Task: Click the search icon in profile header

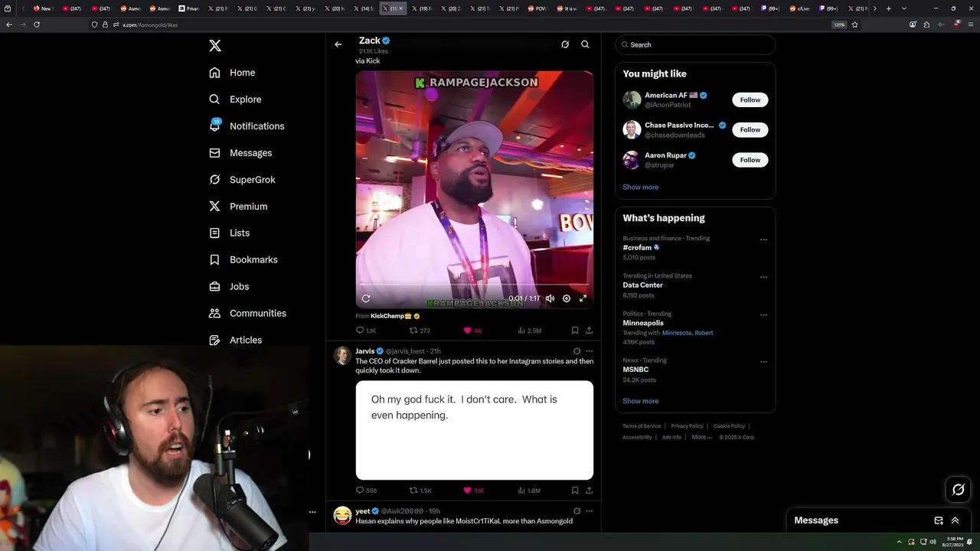Action: click(585, 44)
